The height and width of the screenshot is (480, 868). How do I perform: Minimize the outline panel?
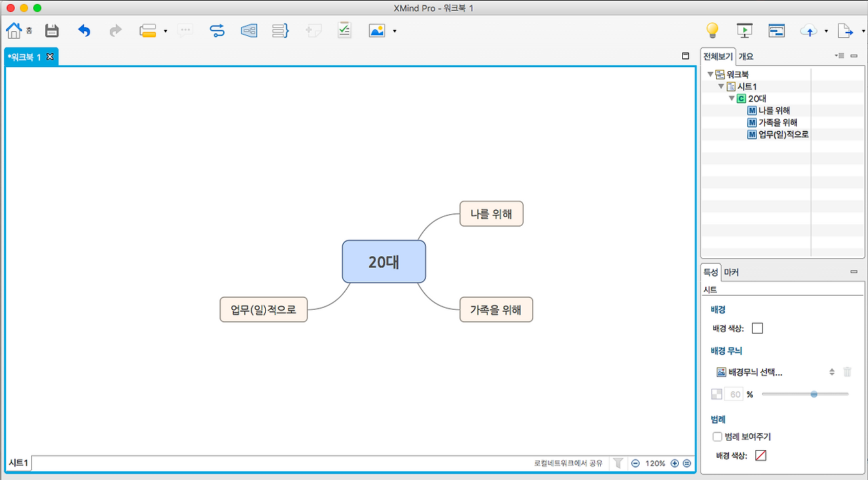[x=854, y=56]
